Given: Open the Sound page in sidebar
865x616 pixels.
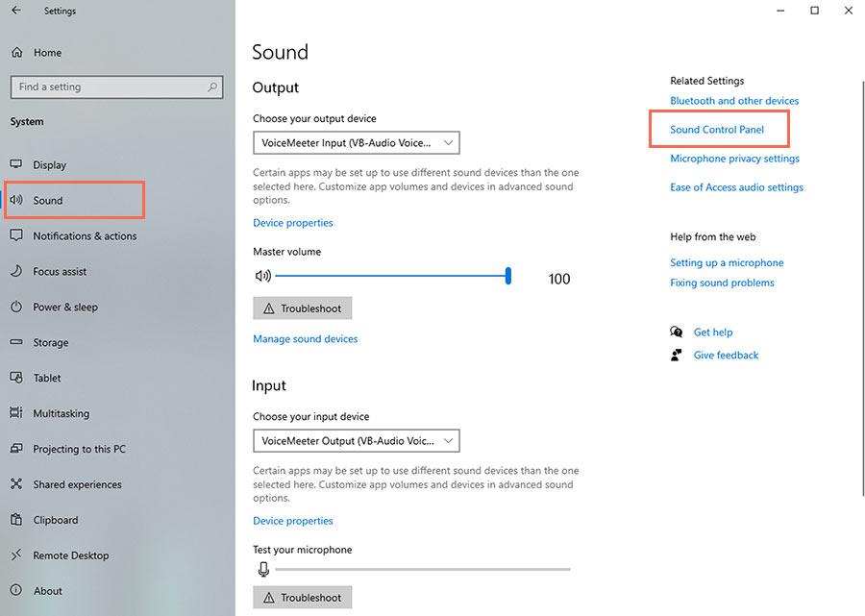Looking at the screenshot, I should [48, 201].
